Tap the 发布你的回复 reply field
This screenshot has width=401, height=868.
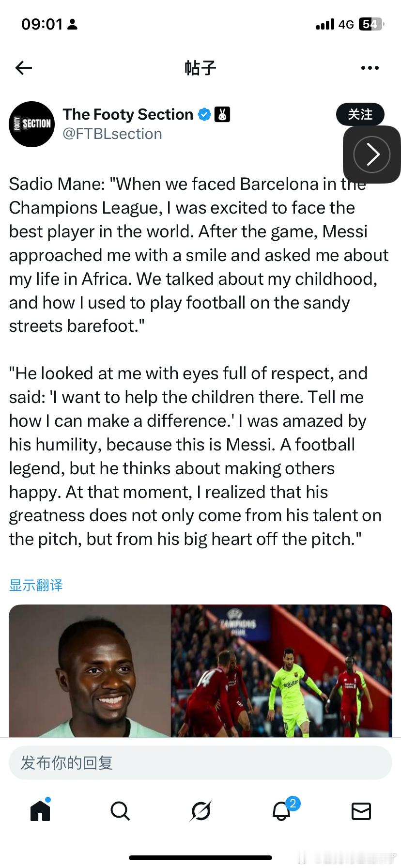pyautogui.click(x=200, y=762)
